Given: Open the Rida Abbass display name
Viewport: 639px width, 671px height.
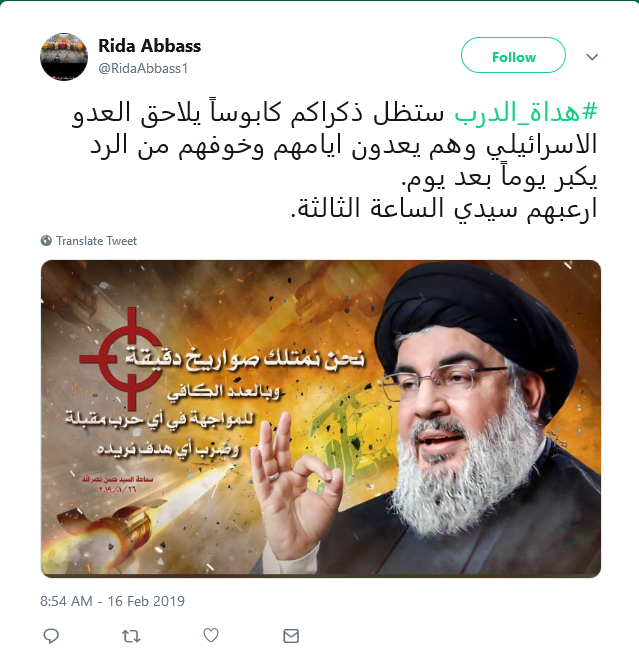Looking at the screenshot, I should point(149,46).
